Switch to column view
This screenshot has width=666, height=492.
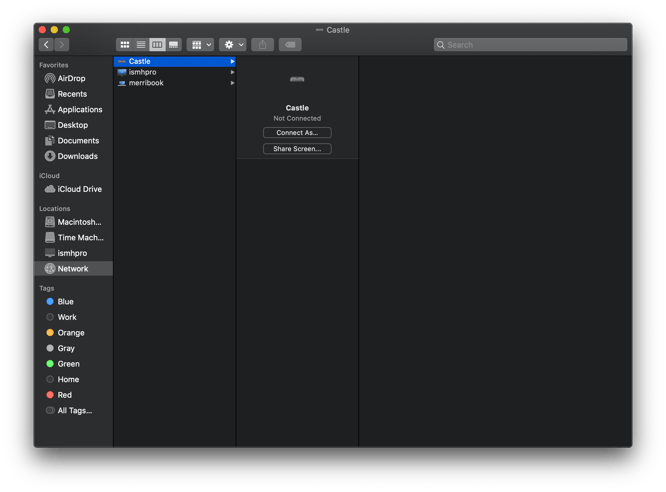point(157,45)
